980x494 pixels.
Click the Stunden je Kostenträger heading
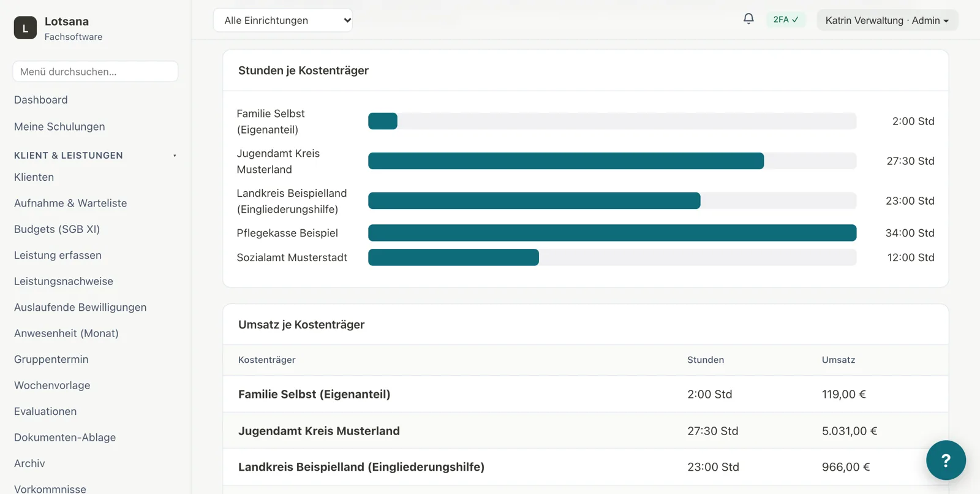click(303, 70)
